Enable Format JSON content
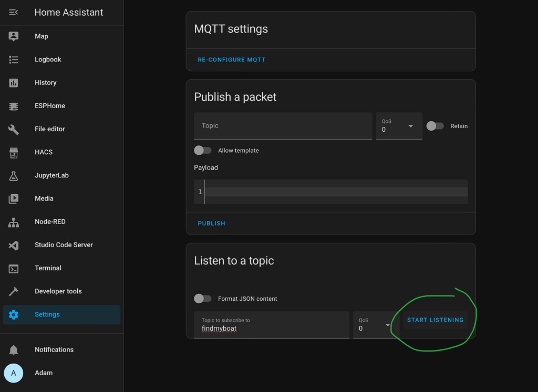The image size is (538, 392). (x=203, y=298)
